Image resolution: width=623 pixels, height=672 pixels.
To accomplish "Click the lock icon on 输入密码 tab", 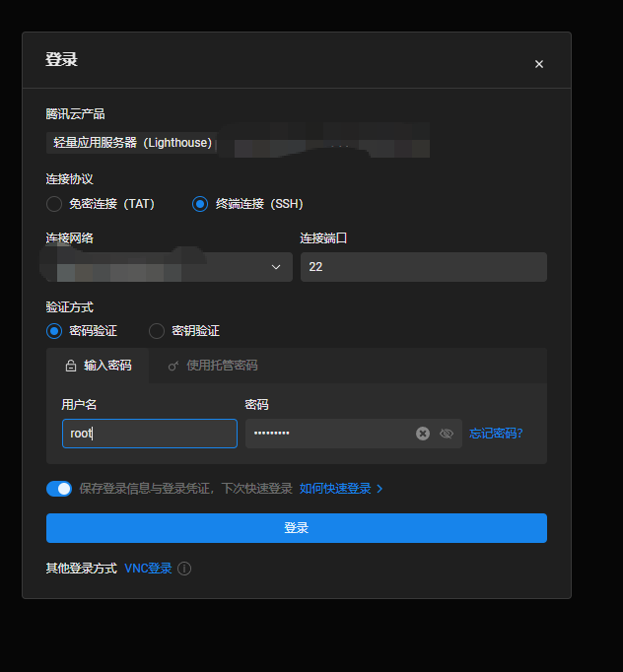I will [x=71, y=366].
